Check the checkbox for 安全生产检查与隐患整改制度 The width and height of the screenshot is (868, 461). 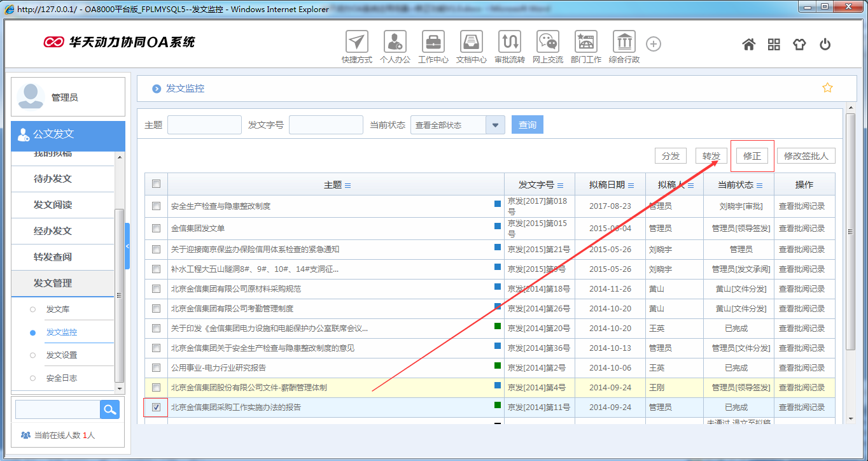click(x=156, y=205)
